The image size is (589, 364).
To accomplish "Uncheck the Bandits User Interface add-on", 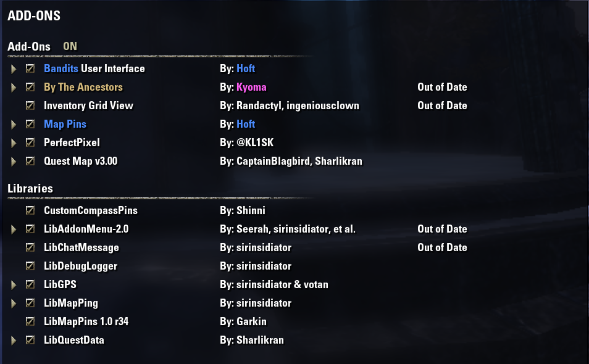I will pyautogui.click(x=30, y=68).
